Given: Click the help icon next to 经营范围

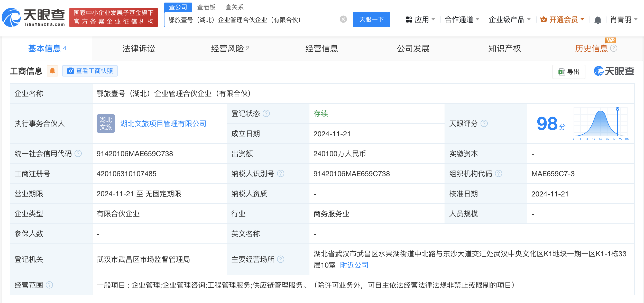Looking at the screenshot, I should tap(49, 285).
